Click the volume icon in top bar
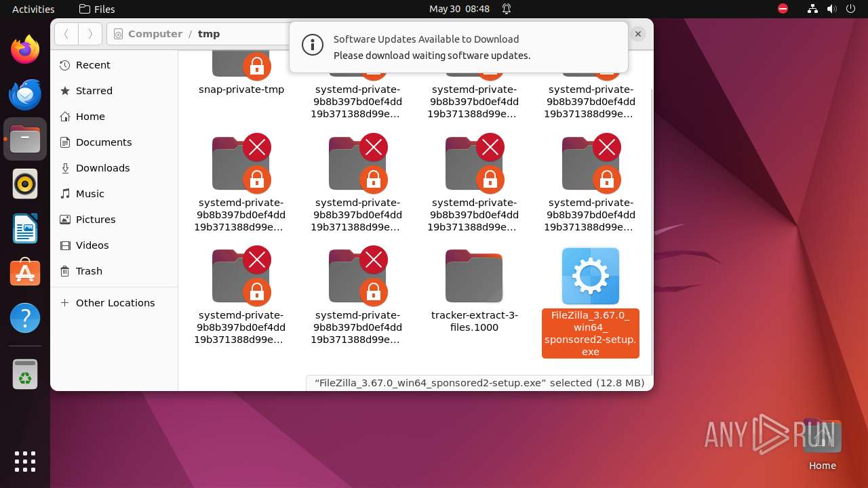Screen dimensions: 868x488 point(832,9)
